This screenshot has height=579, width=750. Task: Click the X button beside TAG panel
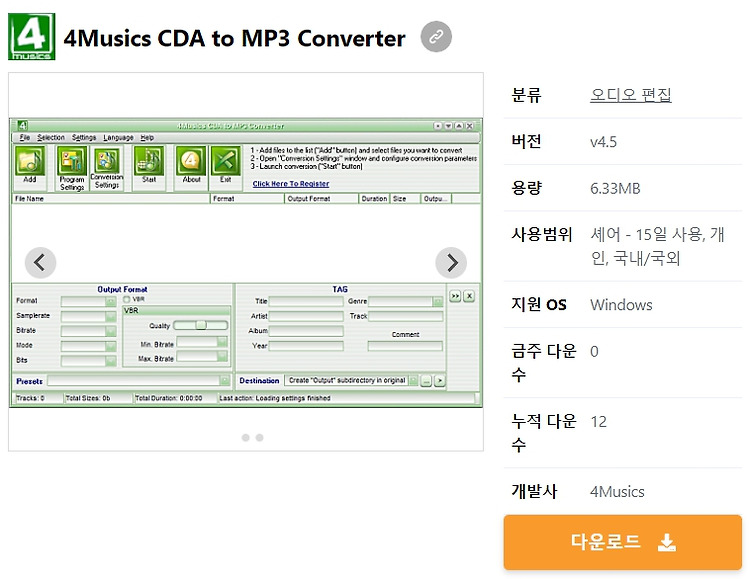point(470,296)
